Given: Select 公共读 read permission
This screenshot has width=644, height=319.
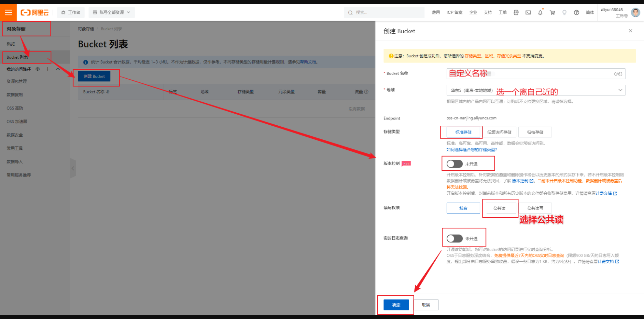Looking at the screenshot, I should click(500, 208).
